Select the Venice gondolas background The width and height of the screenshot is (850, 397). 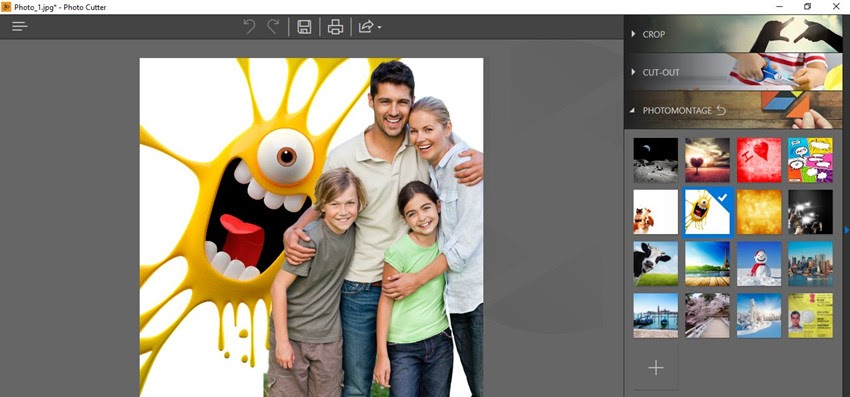click(x=655, y=316)
